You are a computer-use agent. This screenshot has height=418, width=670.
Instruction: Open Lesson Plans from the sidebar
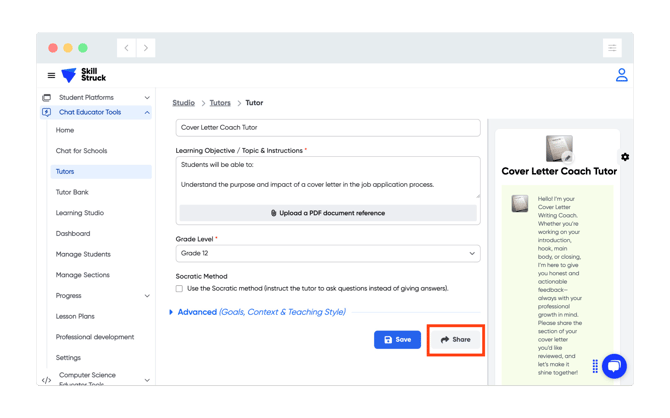coord(75,316)
